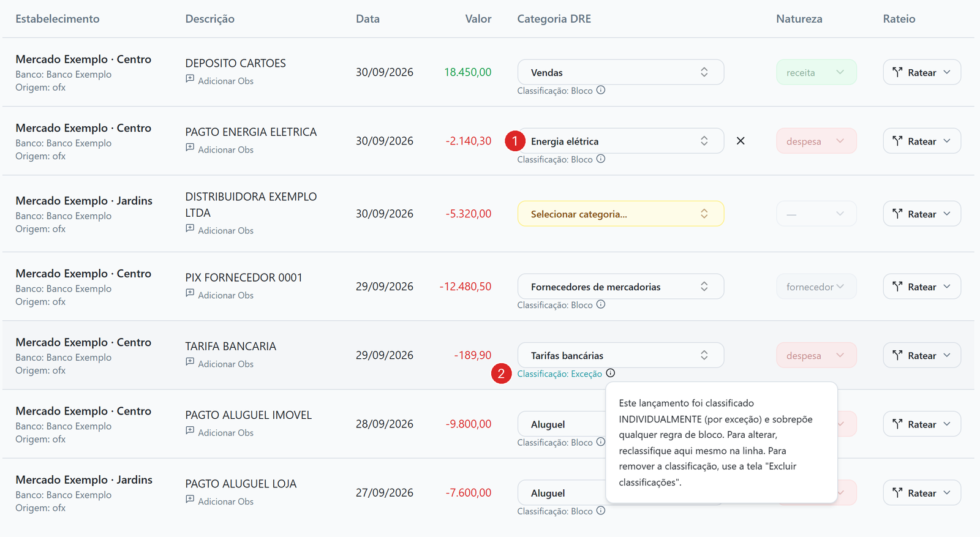Click the value -12.480,50
The height and width of the screenshot is (537, 980).
465,287
